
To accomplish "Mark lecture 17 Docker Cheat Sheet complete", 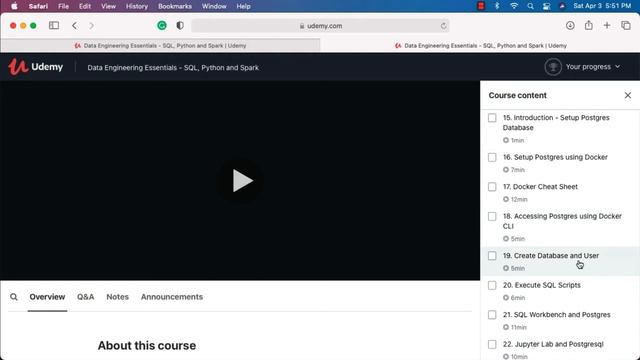I will click(x=492, y=187).
